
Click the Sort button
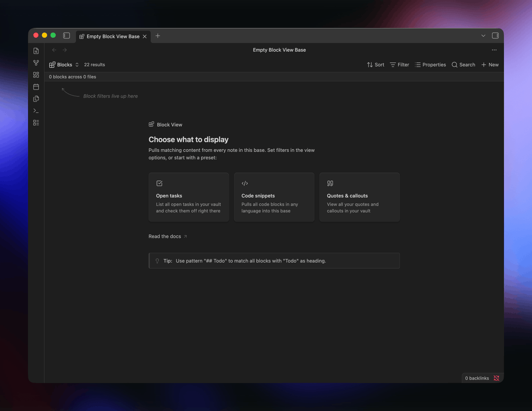coord(376,65)
